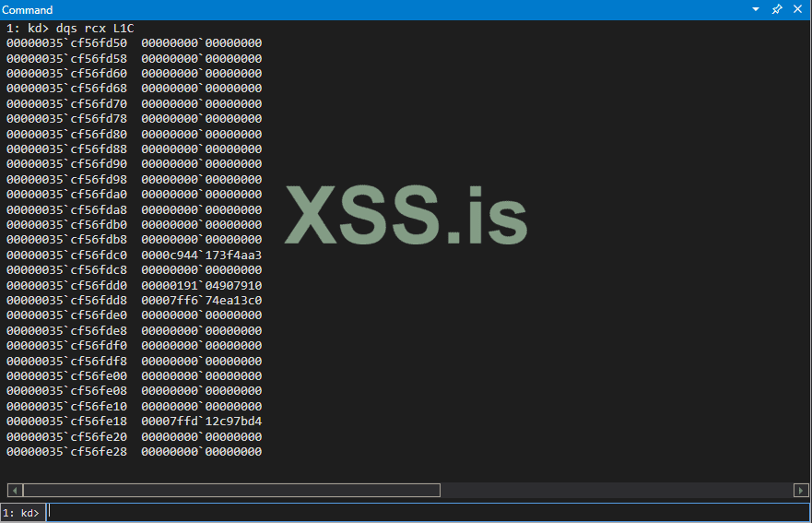This screenshot has width=812, height=523.
Task: Select address 00000035`cf56fda0
Action: [66, 195]
